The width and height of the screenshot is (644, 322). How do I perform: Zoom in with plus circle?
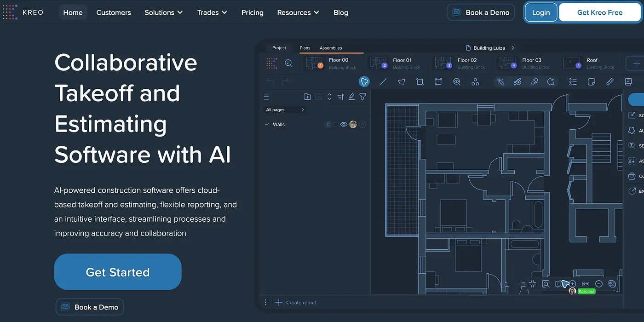click(x=572, y=284)
